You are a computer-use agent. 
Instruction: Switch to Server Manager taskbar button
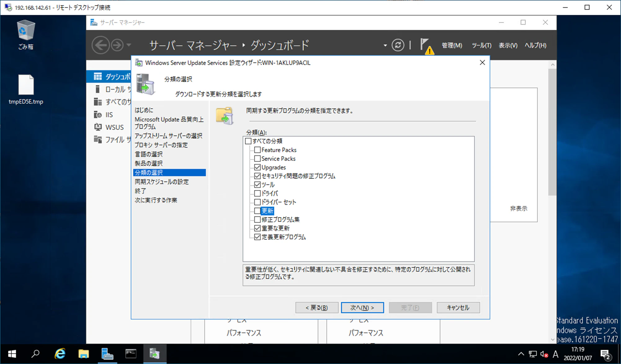(x=107, y=354)
